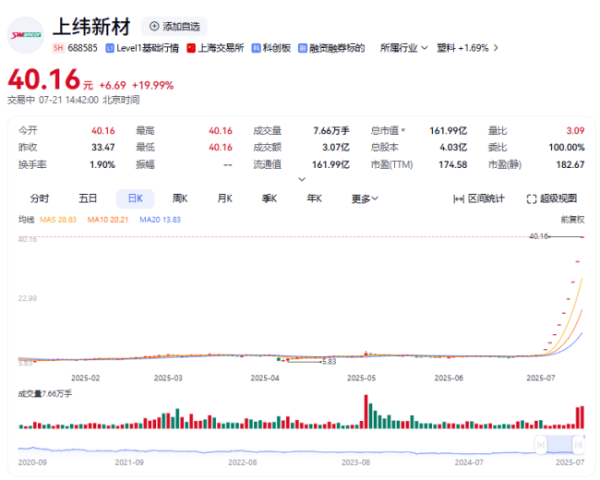The image size is (600, 480).
Task: Click the 昨收 value 33.47
Action: [x=103, y=147]
